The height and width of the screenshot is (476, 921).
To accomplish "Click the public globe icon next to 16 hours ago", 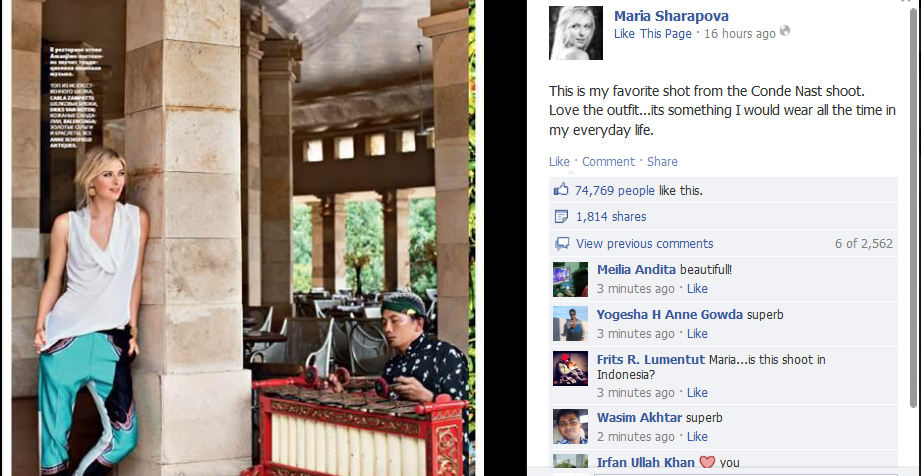I will coord(785,31).
